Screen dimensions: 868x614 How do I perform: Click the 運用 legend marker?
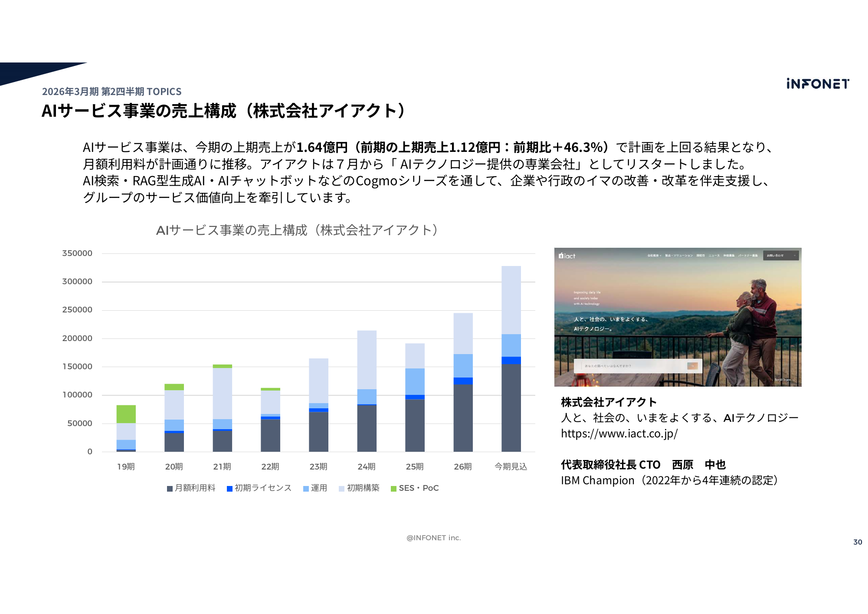pyautogui.click(x=306, y=489)
